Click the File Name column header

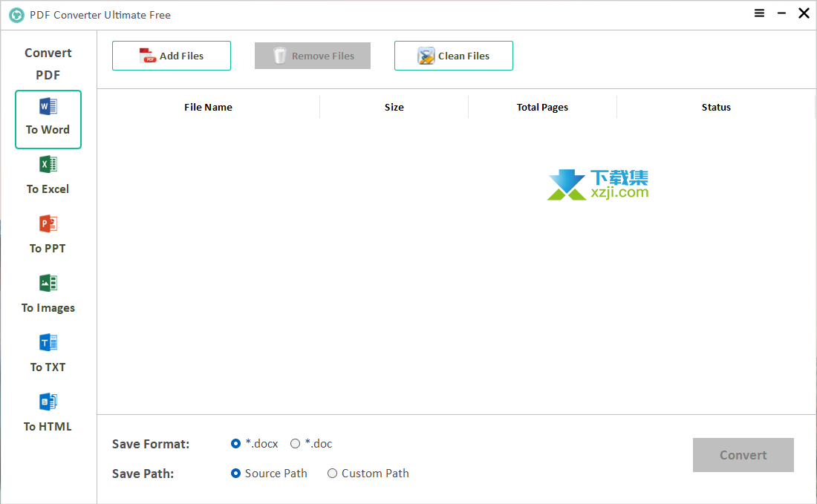(209, 107)
